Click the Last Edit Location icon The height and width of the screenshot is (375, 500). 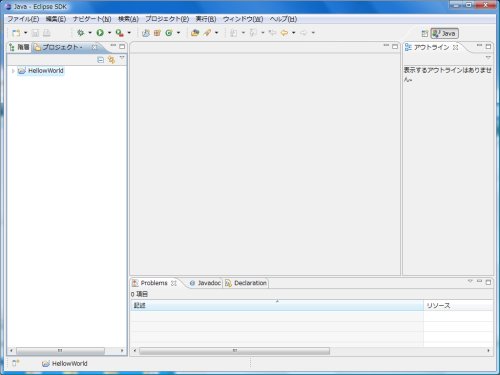pyautogui.click(x=272, y=33)
